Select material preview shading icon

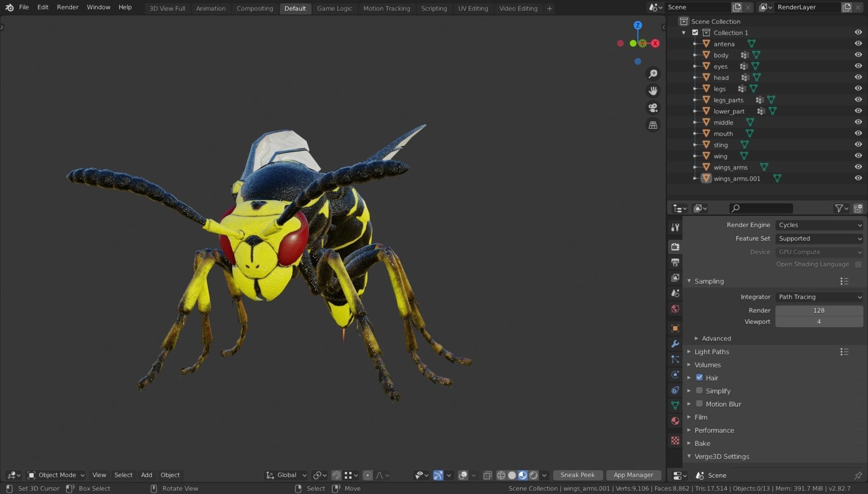click(x=523, y=475)
